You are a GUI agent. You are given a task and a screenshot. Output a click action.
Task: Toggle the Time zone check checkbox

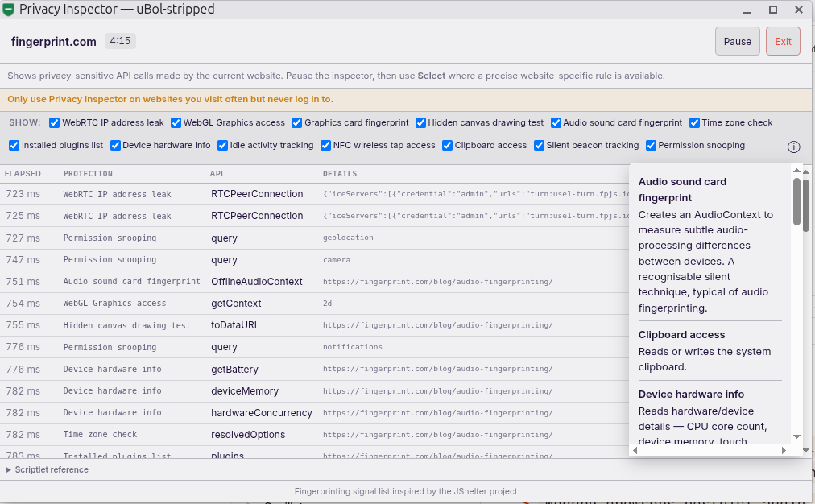click(x=694, y=122)
